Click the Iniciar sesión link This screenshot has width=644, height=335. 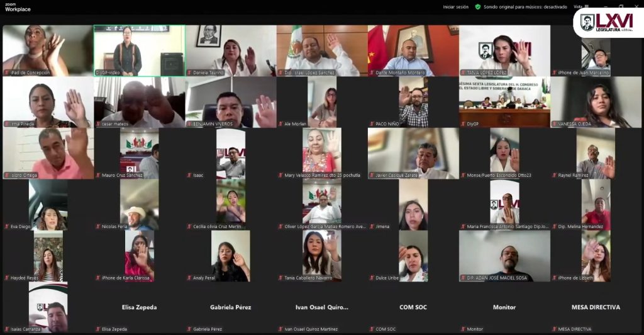455,7
